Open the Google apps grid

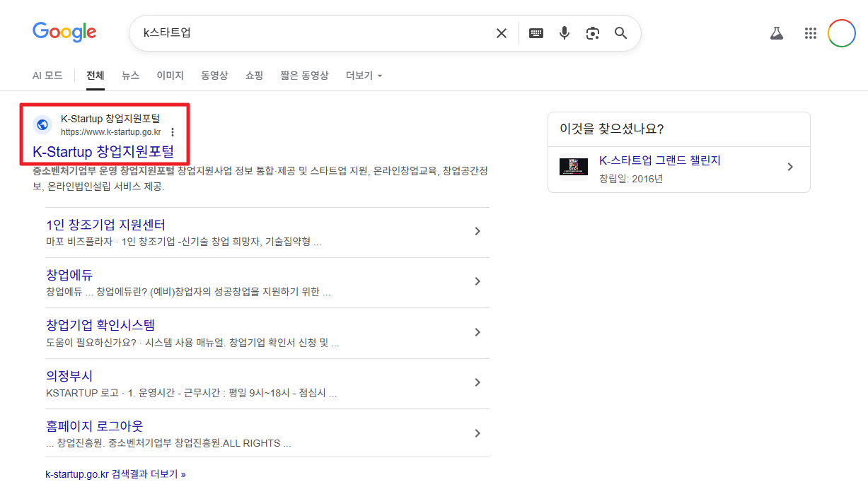(810, 33)
